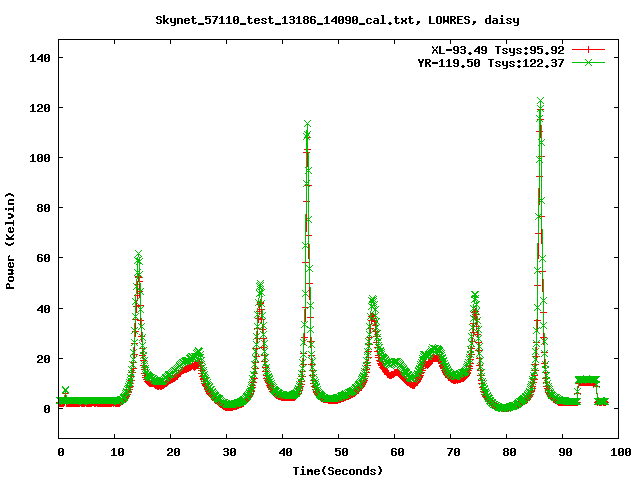
Task: Select the YR-119.50 Tsys:122.37 legend entry
Action: click(491, 63)
